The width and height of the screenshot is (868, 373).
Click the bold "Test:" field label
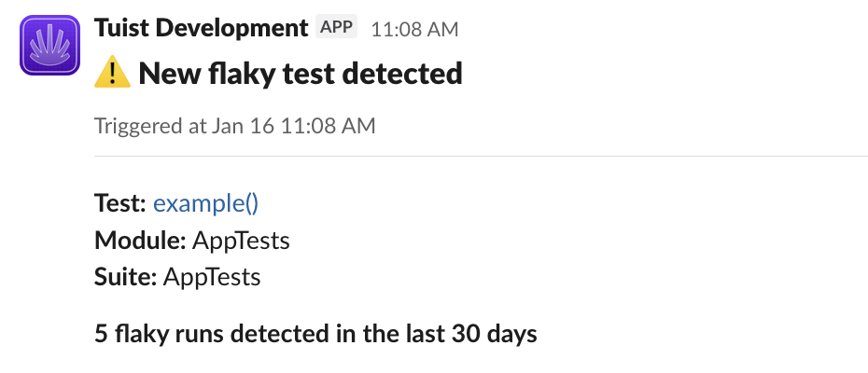[120, 204]
